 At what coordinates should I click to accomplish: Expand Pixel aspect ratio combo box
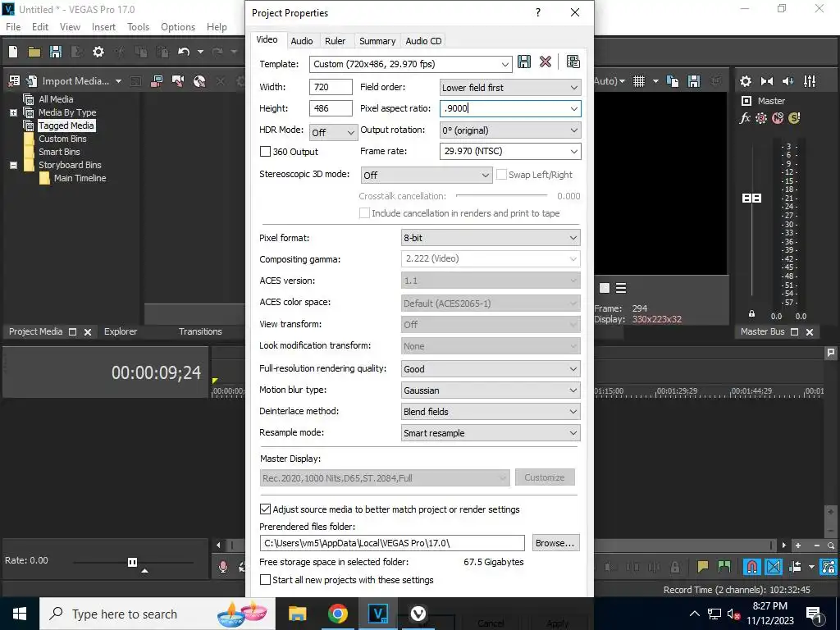click(x=573, y=109)
